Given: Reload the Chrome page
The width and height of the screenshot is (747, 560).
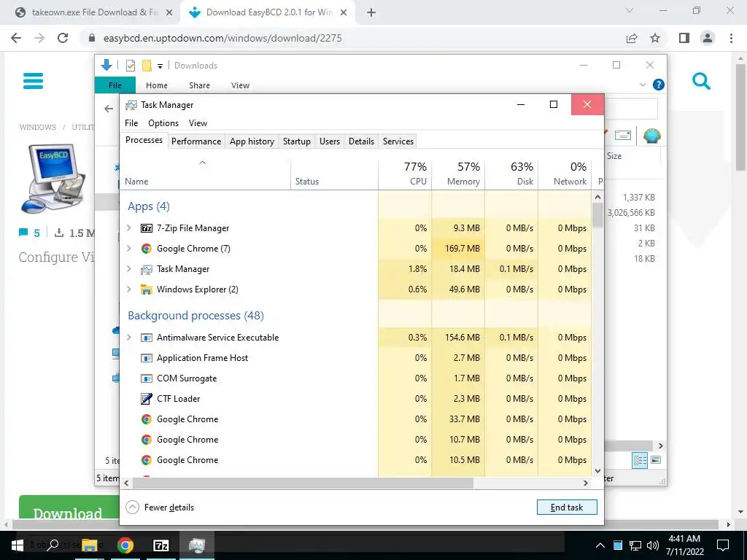Looking at the screenshot, I should tap(63, 38).
